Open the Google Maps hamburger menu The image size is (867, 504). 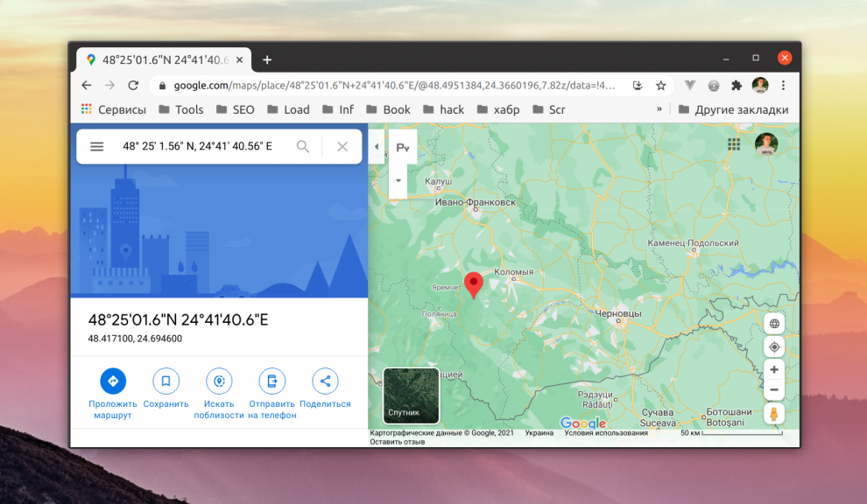pos(96,146)
